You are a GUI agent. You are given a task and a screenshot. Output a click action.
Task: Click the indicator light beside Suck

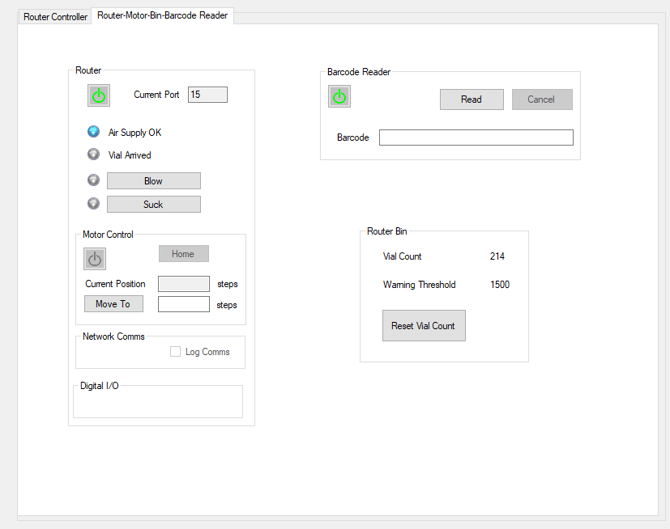(94, 203)
